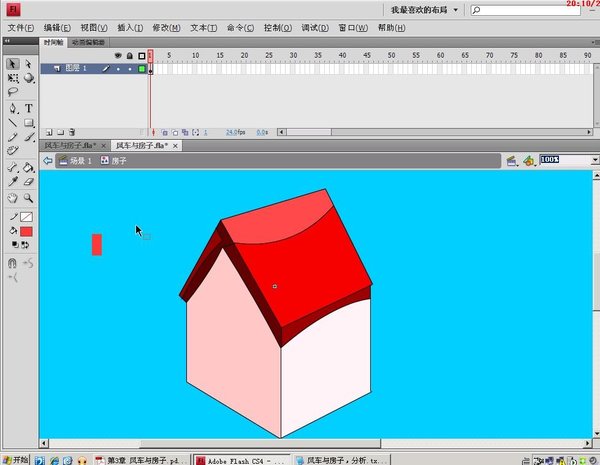Open the 文本(T) menu
The width and height of the screenshot is (600, 465).
[x=204, y=28]
